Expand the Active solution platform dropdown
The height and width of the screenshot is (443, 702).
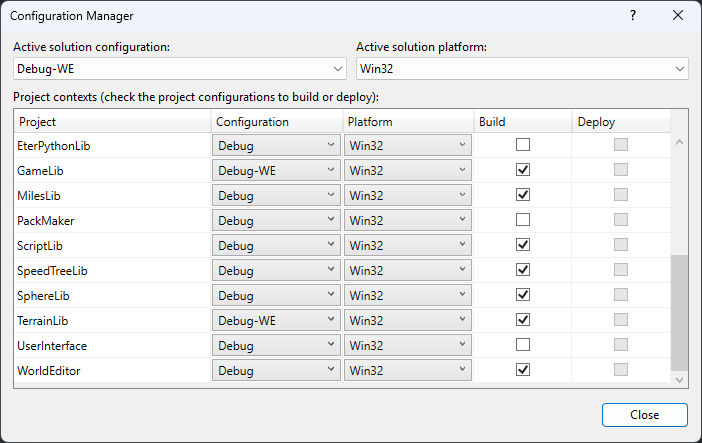[x=522, y=69]
